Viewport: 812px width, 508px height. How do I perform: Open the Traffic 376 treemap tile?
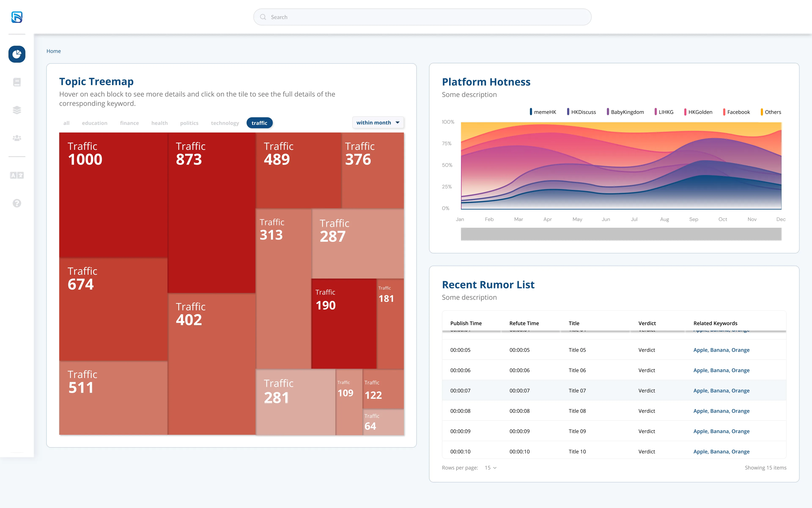point(373,170)
